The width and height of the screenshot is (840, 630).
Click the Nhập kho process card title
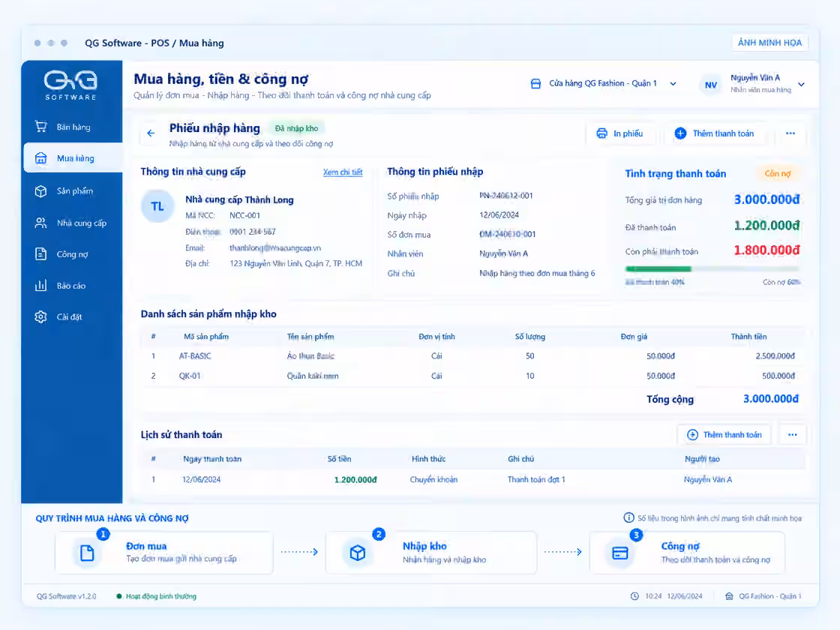424,546
